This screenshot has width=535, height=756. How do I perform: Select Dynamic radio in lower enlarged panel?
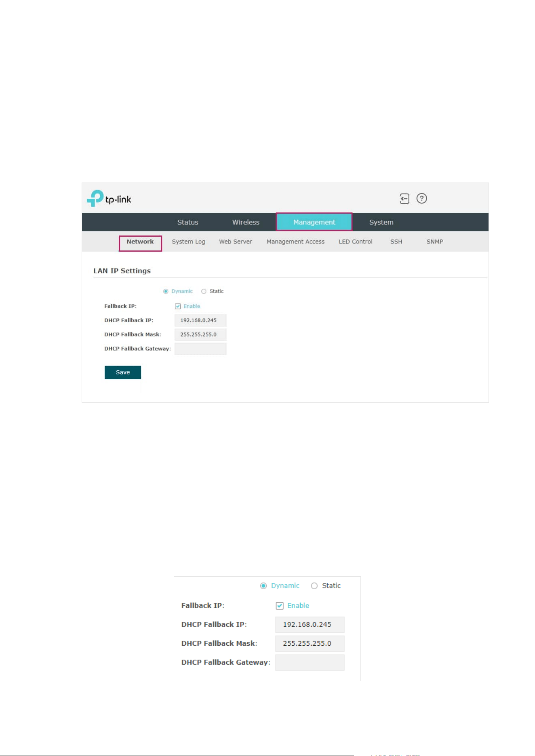coord(263,586)
